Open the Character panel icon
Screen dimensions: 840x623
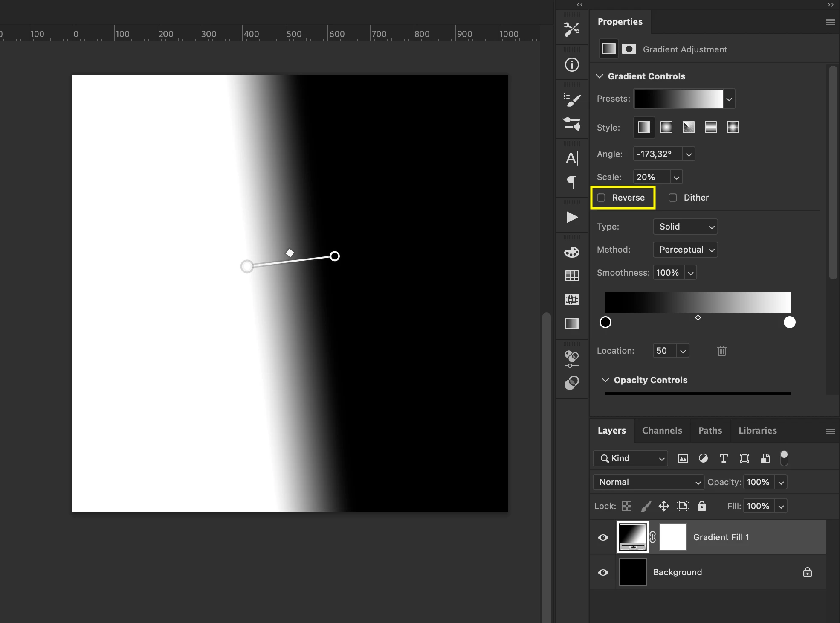[572, 158]
